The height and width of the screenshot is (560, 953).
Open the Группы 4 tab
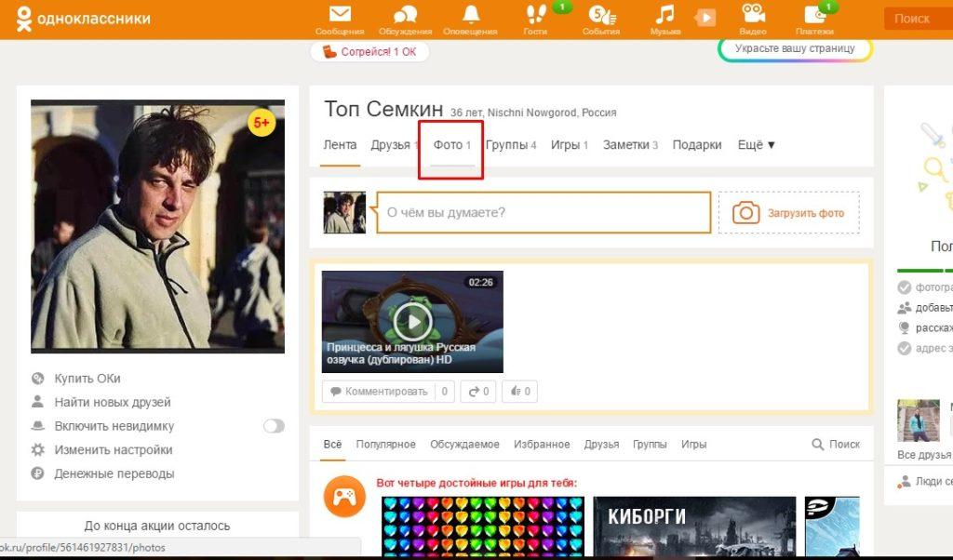click(x=511, y=144)
